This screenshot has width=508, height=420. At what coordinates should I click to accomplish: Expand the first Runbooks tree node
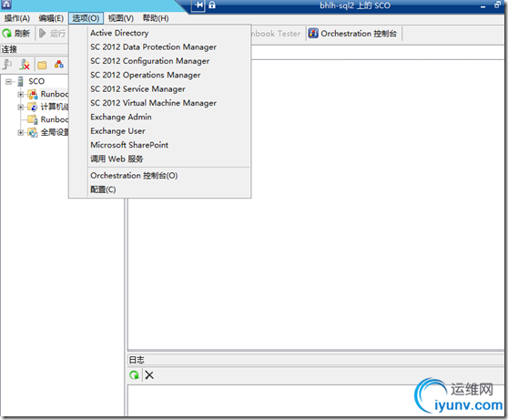[x=20, y=95]
